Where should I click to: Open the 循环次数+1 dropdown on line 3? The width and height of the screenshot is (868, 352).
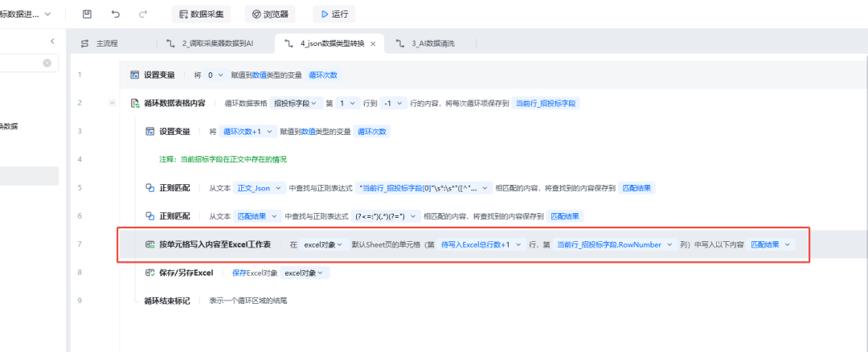(248, 131)
